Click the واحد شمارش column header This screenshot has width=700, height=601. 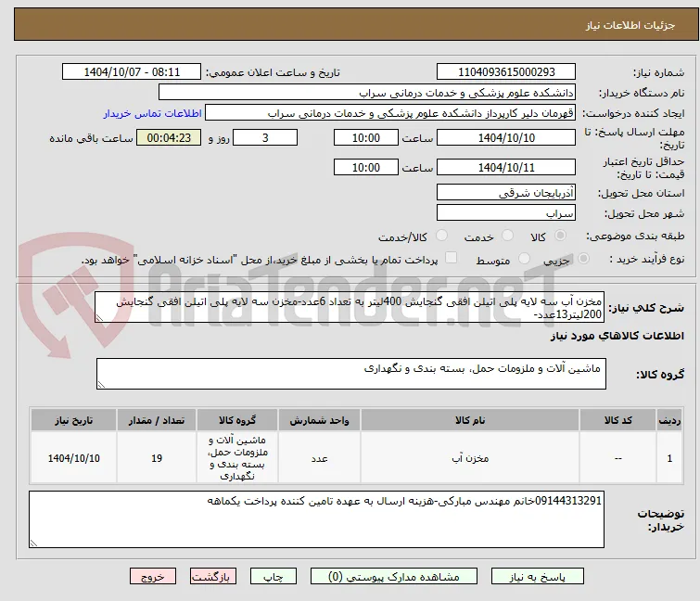pos(319,420)
